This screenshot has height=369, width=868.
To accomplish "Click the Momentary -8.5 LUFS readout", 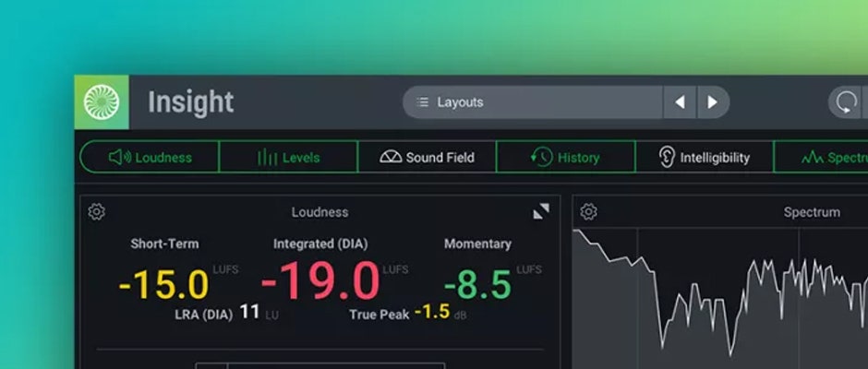I will [477, 284].
